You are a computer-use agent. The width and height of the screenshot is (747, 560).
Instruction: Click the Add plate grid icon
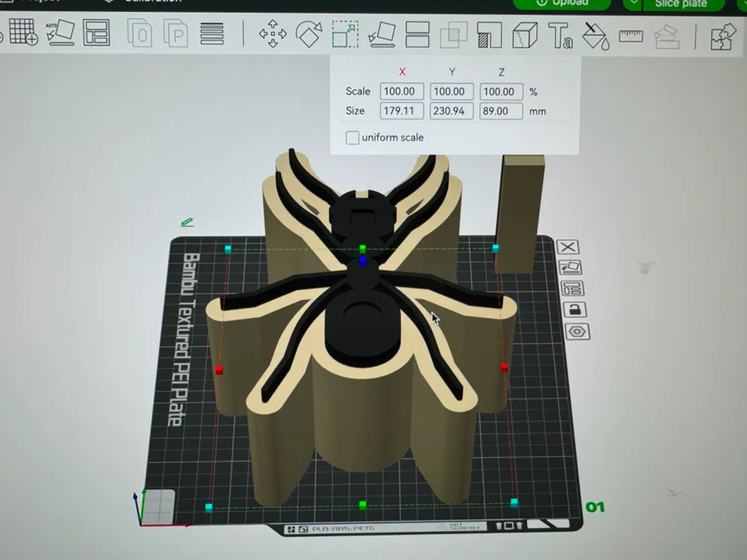[23, 32]
